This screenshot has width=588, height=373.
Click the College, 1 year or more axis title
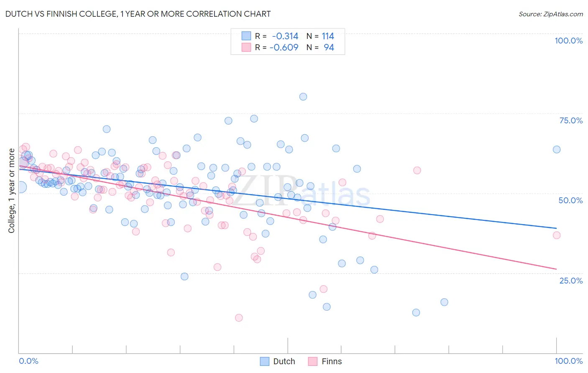(11, 191)
